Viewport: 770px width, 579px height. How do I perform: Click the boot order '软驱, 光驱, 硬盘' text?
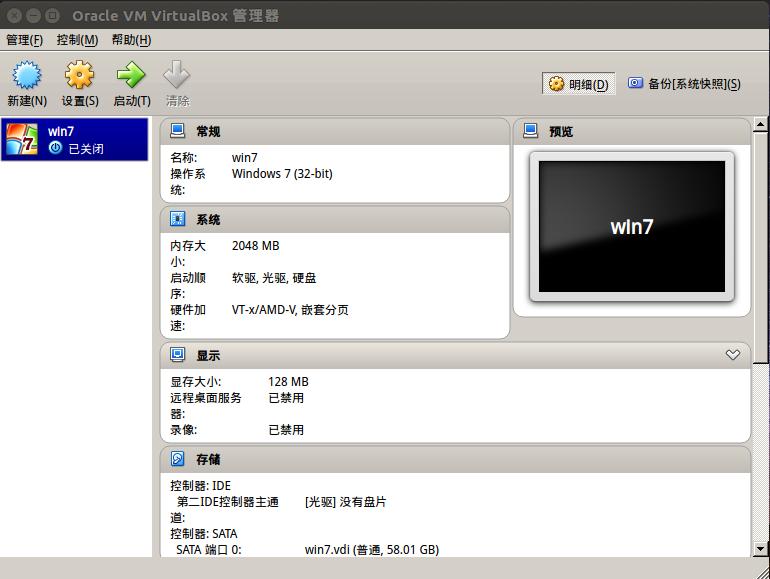click(x=274, y=278)
